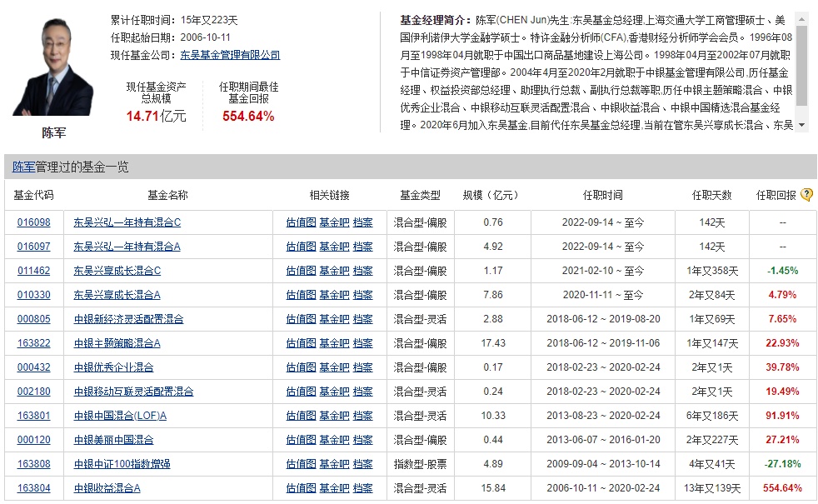Click the -1.45% return value

point(782,271)
